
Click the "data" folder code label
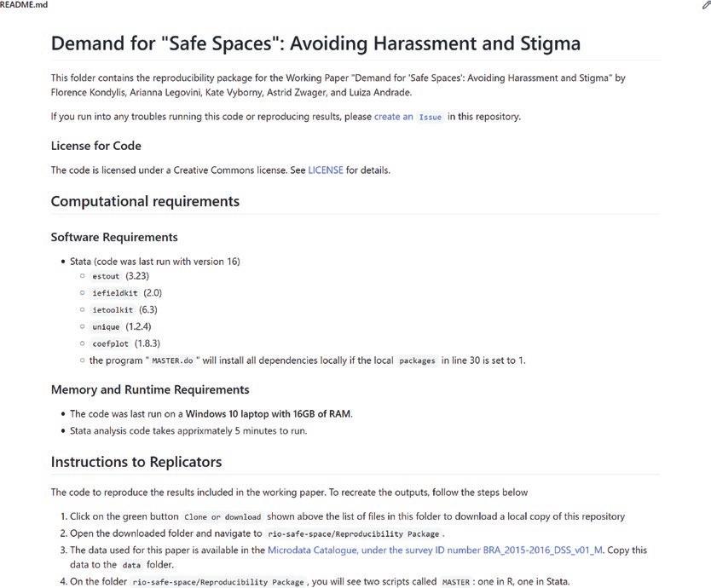point(130,565)
